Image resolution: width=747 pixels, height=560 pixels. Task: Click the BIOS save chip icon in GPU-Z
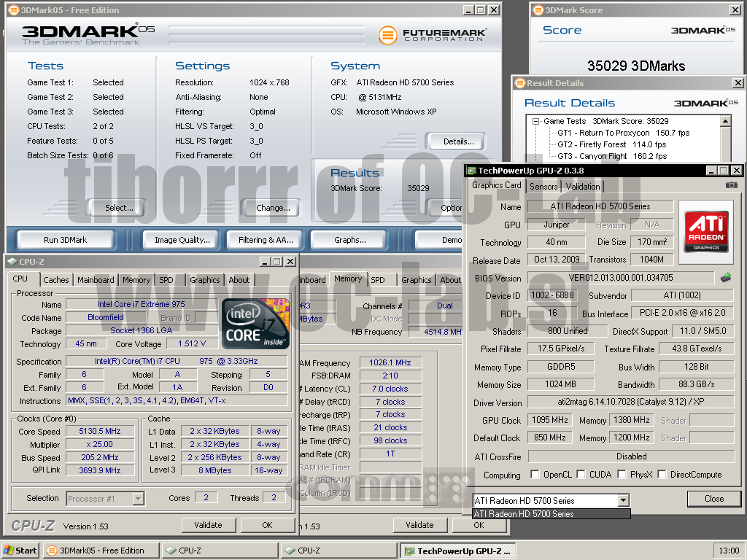point(726,277)
